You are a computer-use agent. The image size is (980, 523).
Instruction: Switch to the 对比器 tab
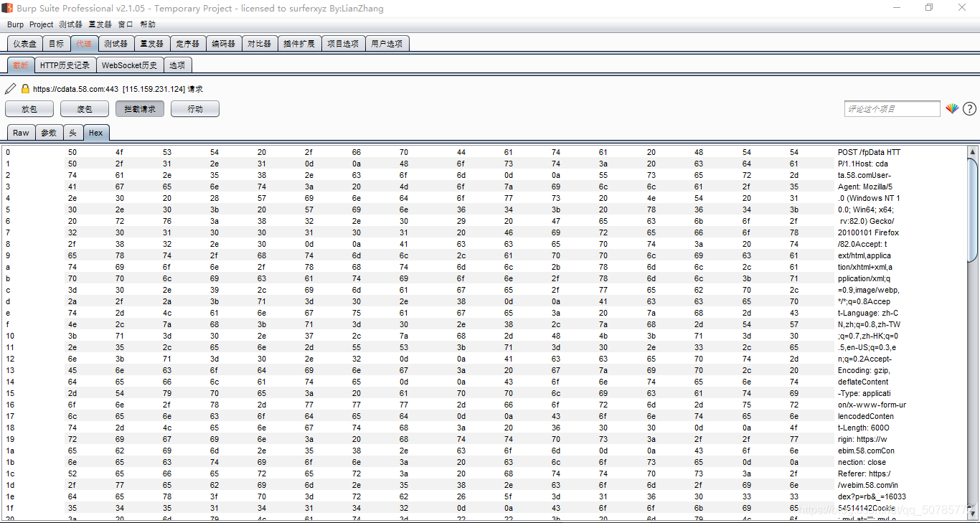(x=260, y=44)
